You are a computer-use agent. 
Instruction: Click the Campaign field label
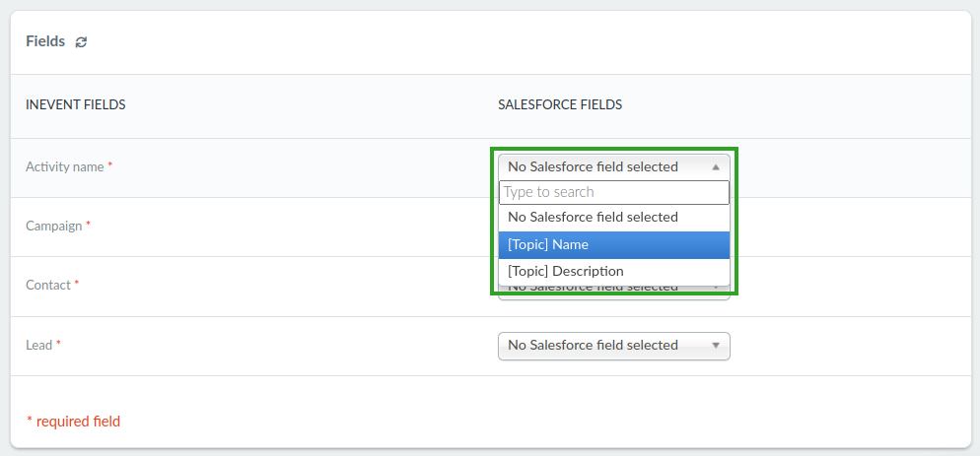pos(54,226)
